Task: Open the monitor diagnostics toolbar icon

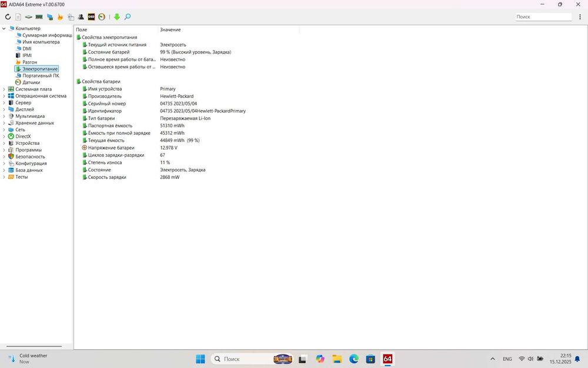Action: coord(49,17)
